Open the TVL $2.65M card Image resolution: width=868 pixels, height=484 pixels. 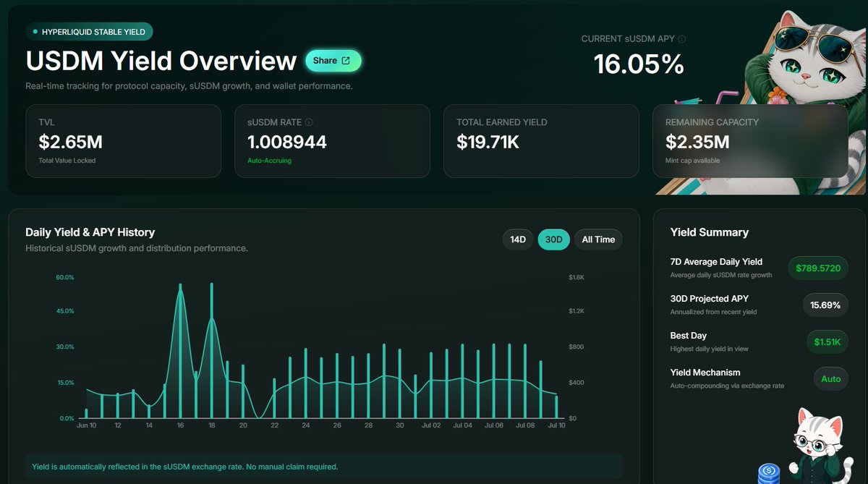[123, 141]
